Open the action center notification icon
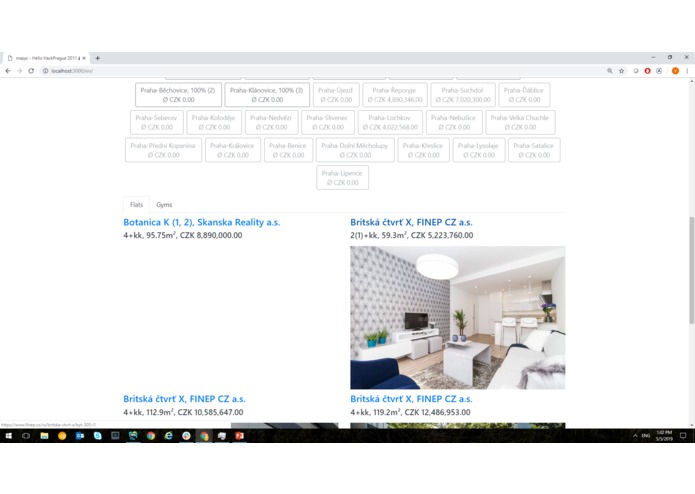The image size is (695, 494). (x=683, y=436)
